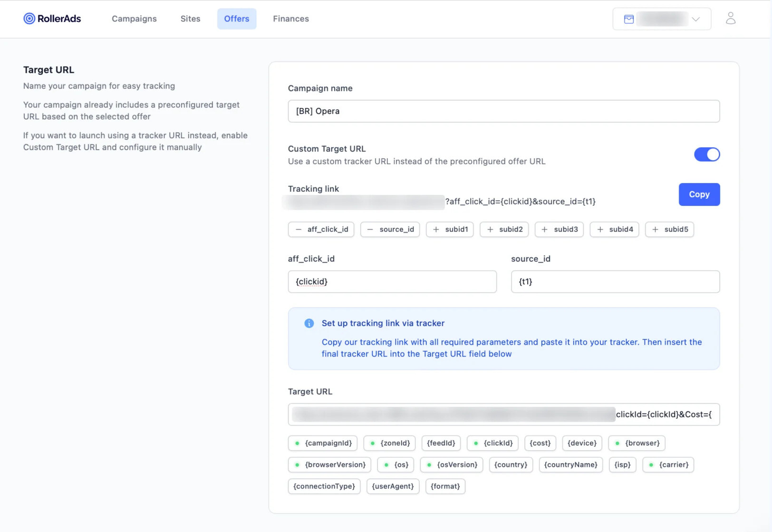Expand the account balance dropdown chevron

click(x=696, y=19)
